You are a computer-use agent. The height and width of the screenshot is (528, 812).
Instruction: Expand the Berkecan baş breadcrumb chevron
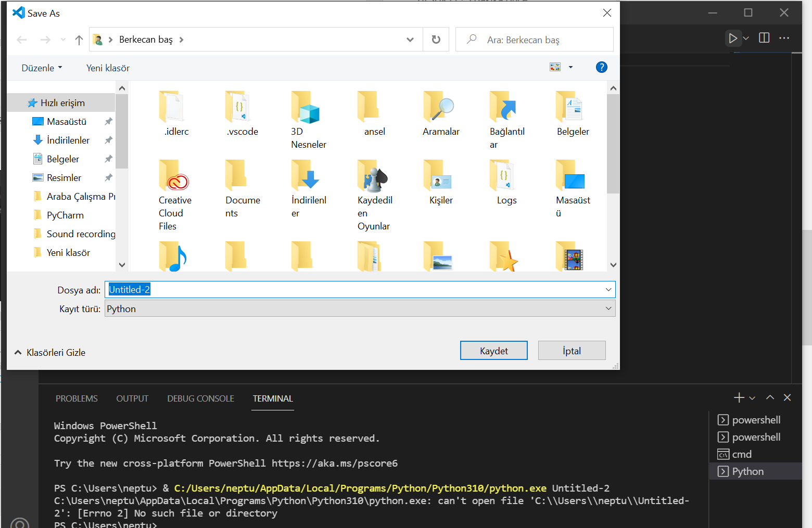(181, 40)
